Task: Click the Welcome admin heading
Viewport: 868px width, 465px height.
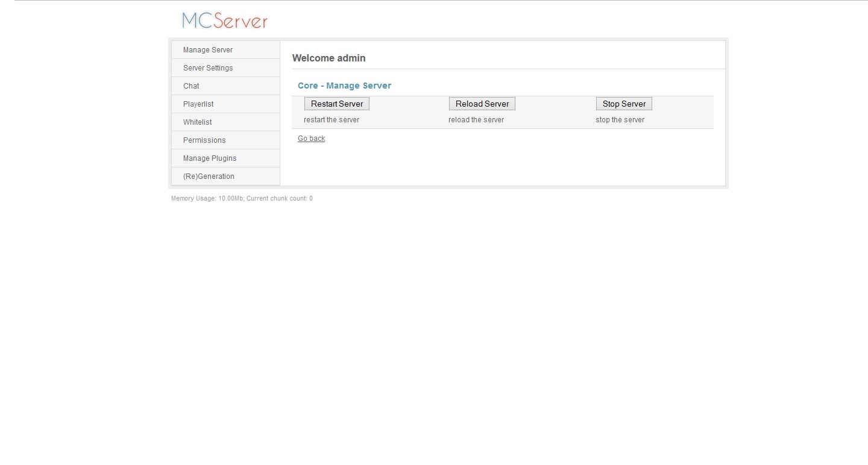Action: point(329,58)
